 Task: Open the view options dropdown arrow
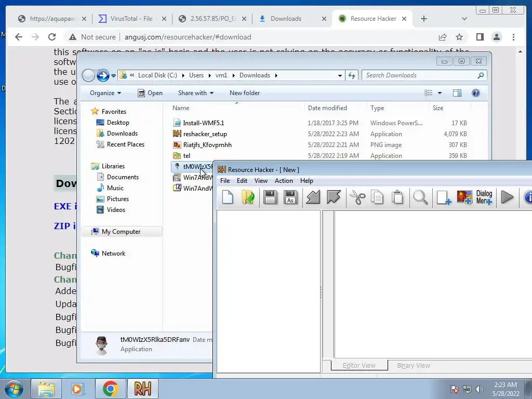coord(440,93)
